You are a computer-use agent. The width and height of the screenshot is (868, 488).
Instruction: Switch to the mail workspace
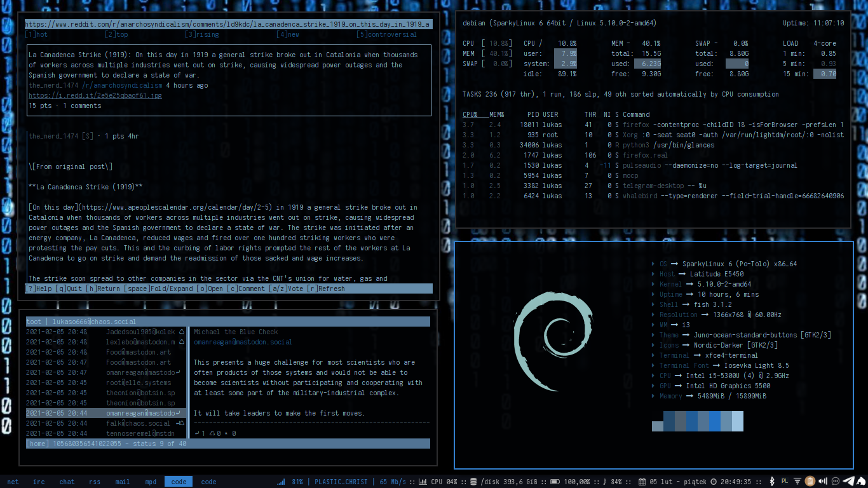(x=123, y=482)
